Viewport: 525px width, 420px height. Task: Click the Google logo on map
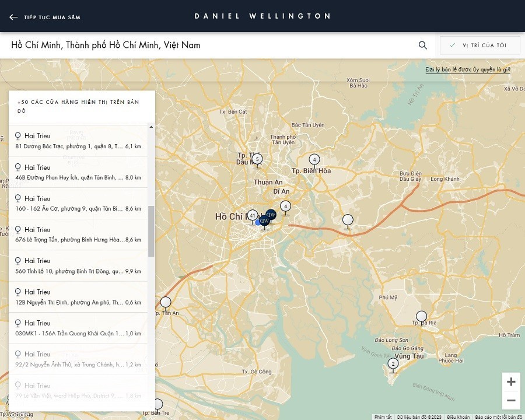17,415
